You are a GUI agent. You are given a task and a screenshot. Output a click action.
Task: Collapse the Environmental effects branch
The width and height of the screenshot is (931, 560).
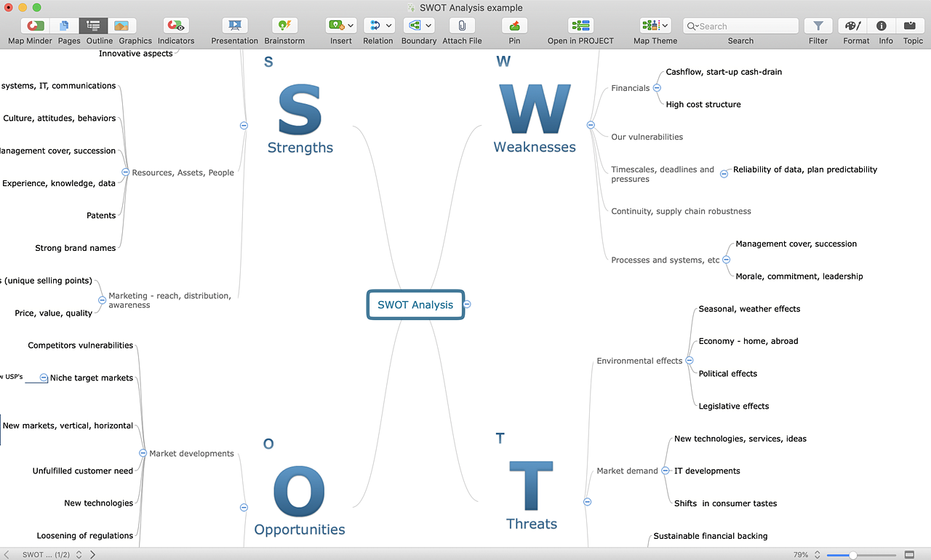click(x=690, y=361)
